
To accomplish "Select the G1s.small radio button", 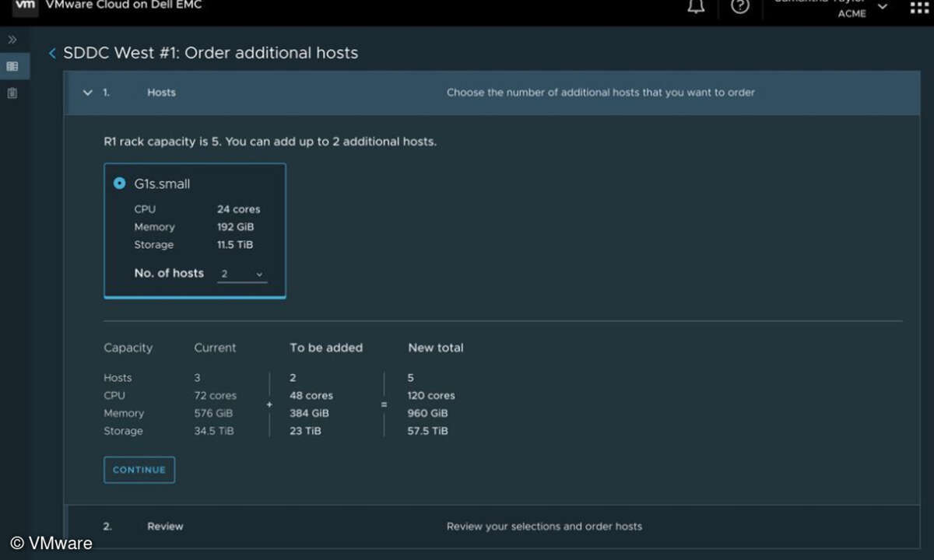I will pyautogui.click(x=119, y=184).
